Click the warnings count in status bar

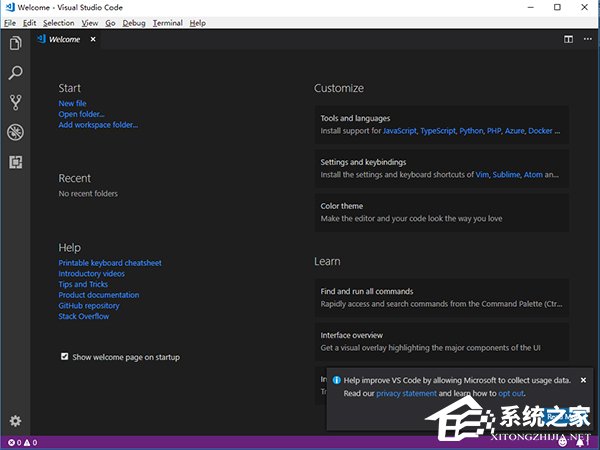point(31,443)
